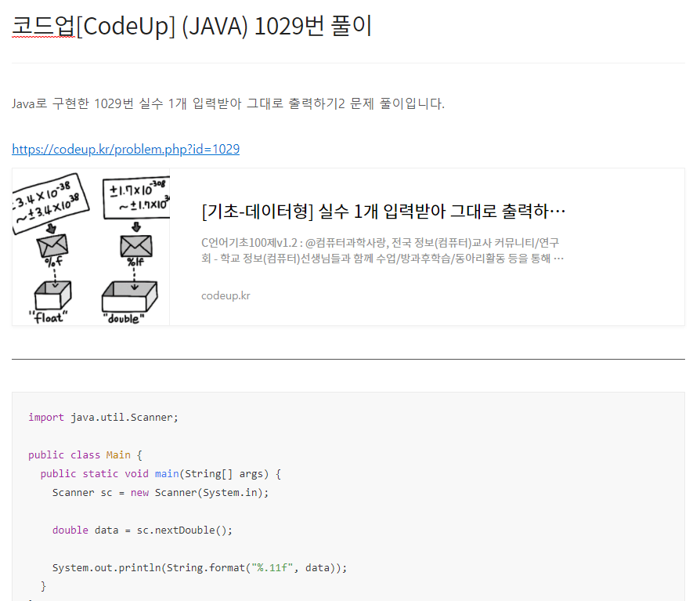Click the page title '코드업[CodeUp] (JAVA) 1029번 풀이'
700x601 pixels.
tap(192, 26)
